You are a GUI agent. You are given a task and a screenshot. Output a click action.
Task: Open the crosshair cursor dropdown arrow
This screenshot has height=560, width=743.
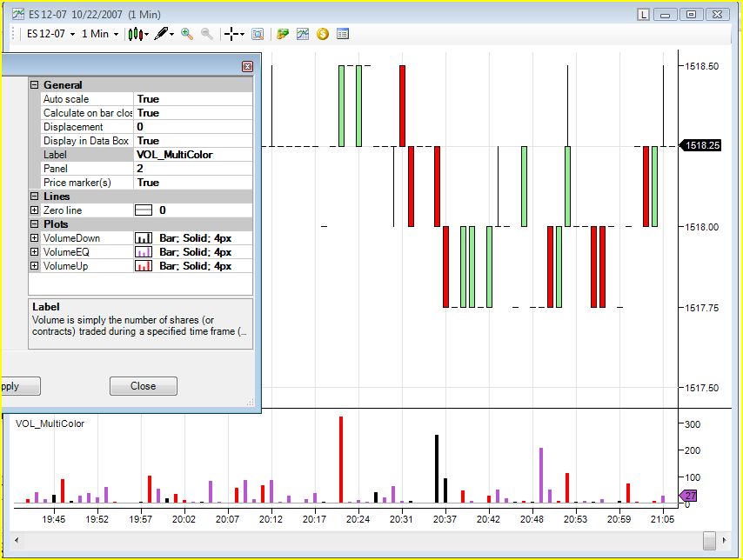point(242,34)
